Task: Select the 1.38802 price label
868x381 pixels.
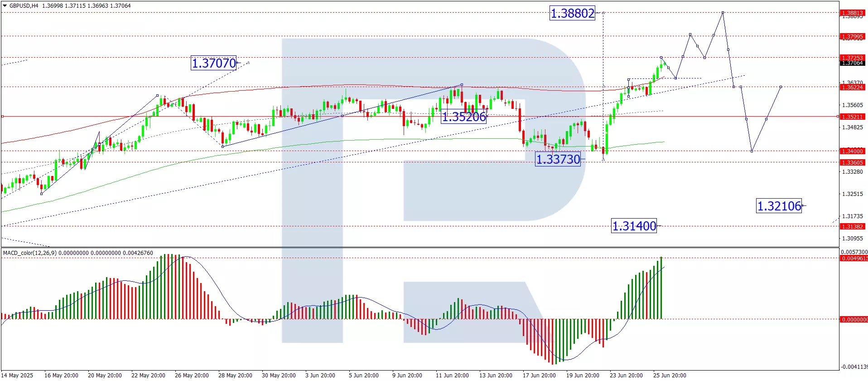Action: coord(572,14)
